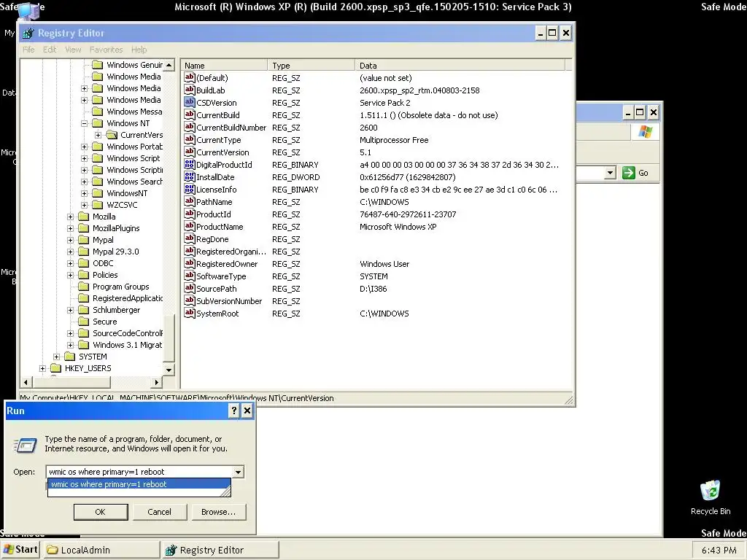Select the suggested wmic reboot command entry
This screenshot has width=747, height=560.
pos(139,484)
